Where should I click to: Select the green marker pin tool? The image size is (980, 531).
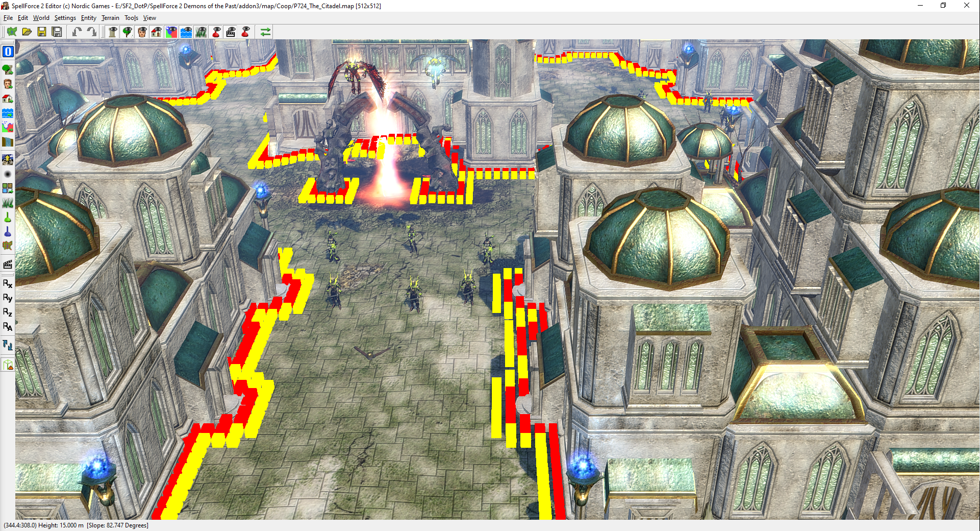(8, 218)
